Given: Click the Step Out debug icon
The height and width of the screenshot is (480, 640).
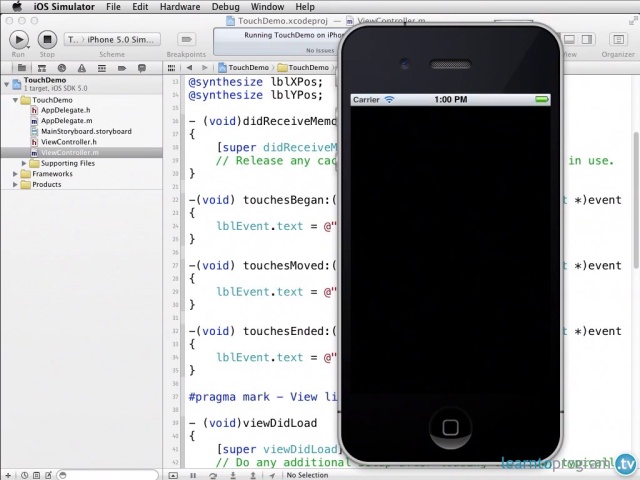Looking at the screenshot, I should [253, 475].
